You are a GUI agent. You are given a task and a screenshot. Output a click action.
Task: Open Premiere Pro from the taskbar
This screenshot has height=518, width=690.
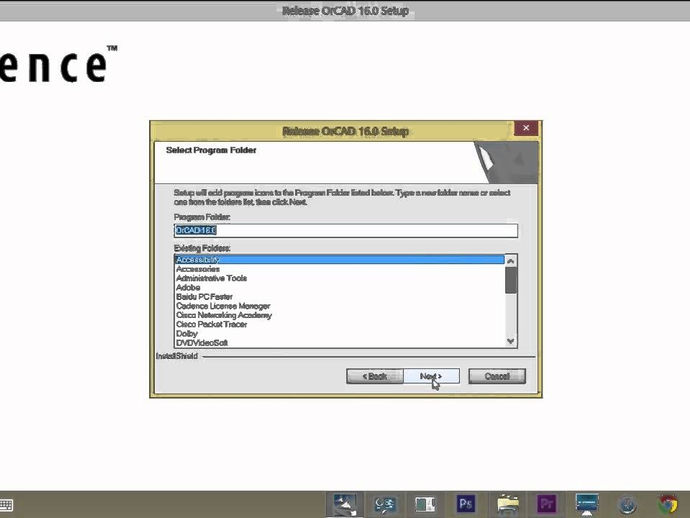[546, 504]
